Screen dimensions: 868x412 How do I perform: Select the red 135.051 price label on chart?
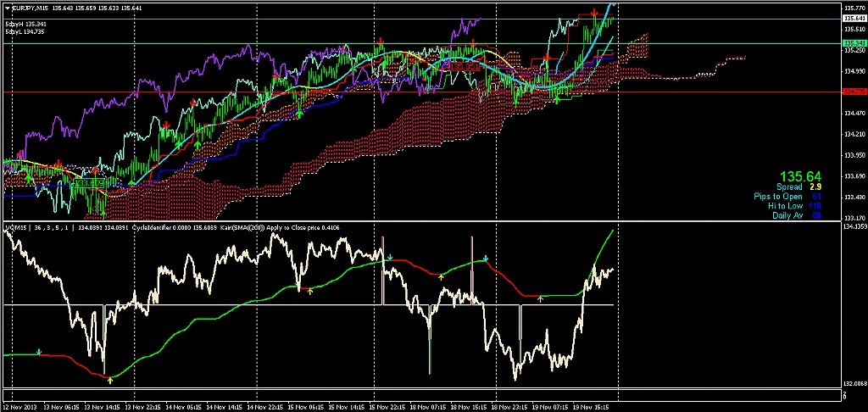[464, 66]
